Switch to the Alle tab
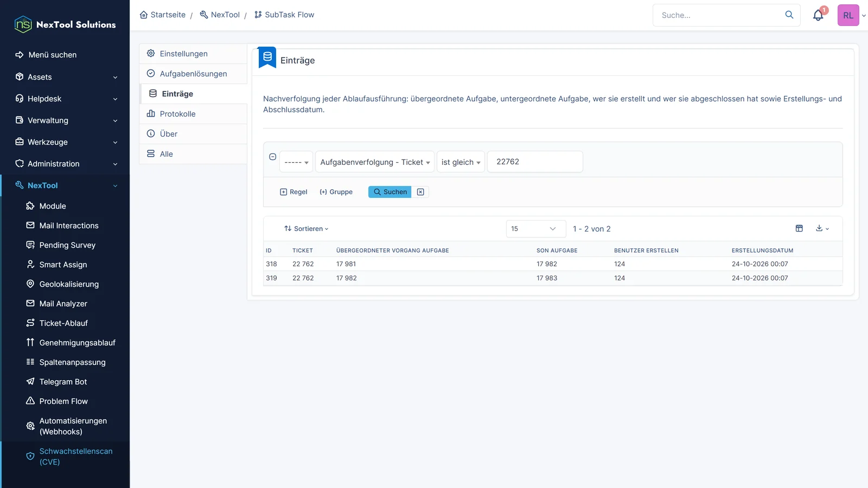Image resolution: width=868 pixels, height=488 pixels. pos(193,154)
